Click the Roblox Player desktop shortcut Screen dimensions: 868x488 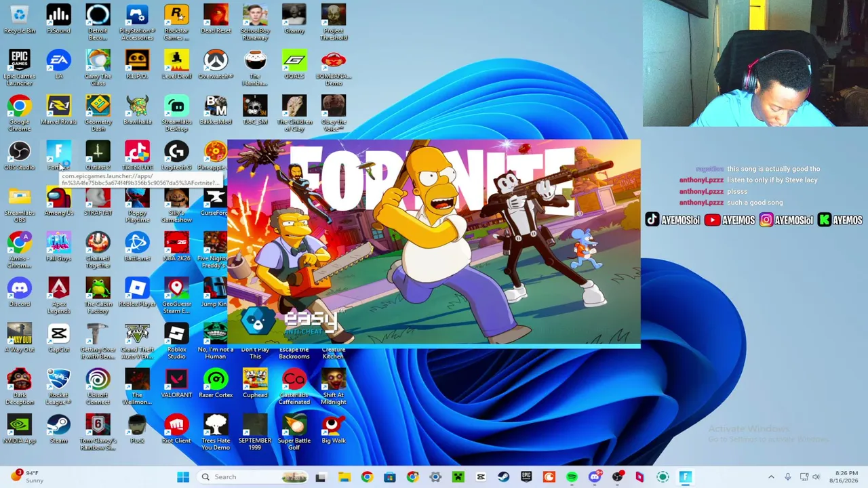pyautogui.click(x=137, y=292)
